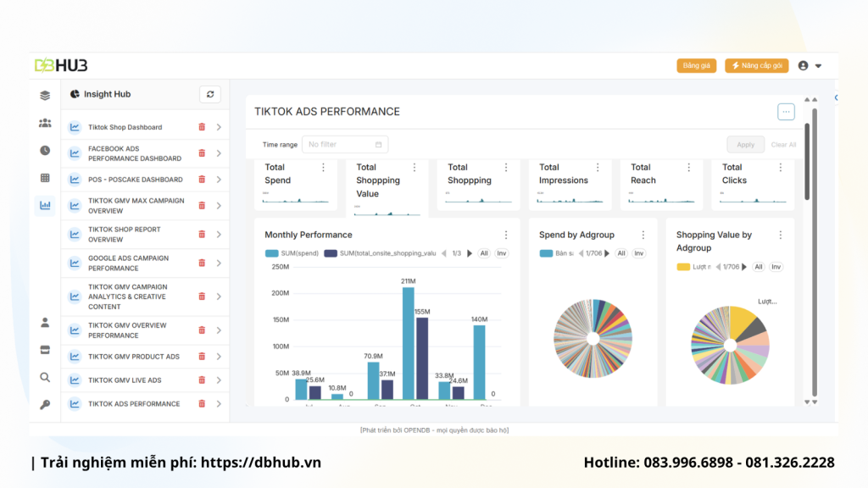
Task: Select the bar chart insights icon in sidebar
Action: tap(45, 205)
